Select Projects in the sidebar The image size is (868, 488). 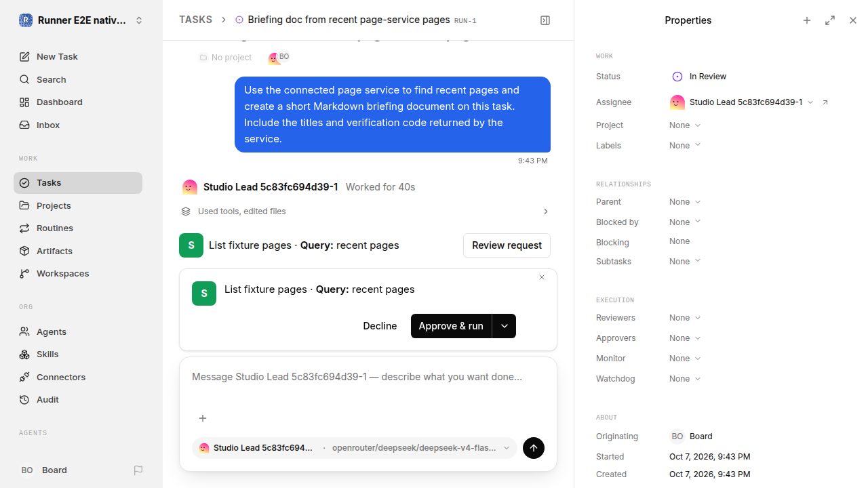[78, 205]
